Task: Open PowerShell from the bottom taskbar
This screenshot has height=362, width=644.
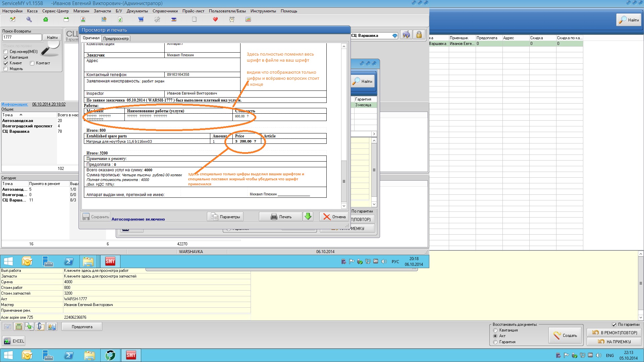Action: click(x=69, y=355)
